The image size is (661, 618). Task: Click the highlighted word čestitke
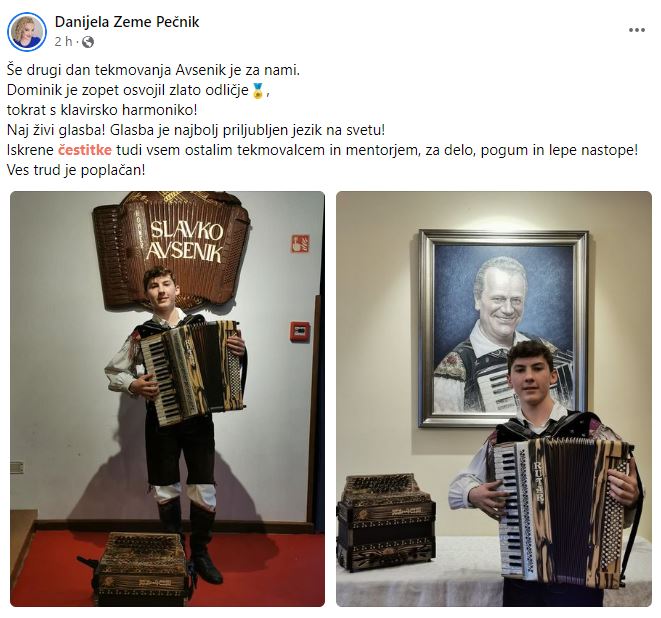[x=85, y=150]
